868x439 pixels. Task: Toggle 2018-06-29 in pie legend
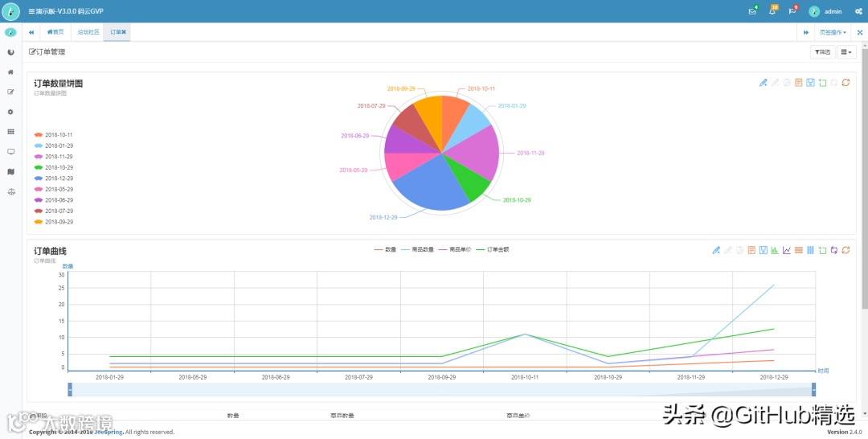(x=53, y=200)
